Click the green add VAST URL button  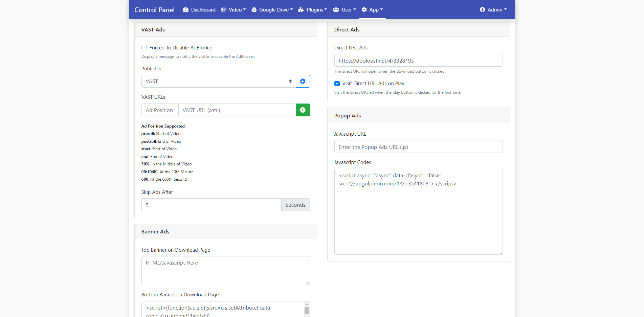point(303,110)
